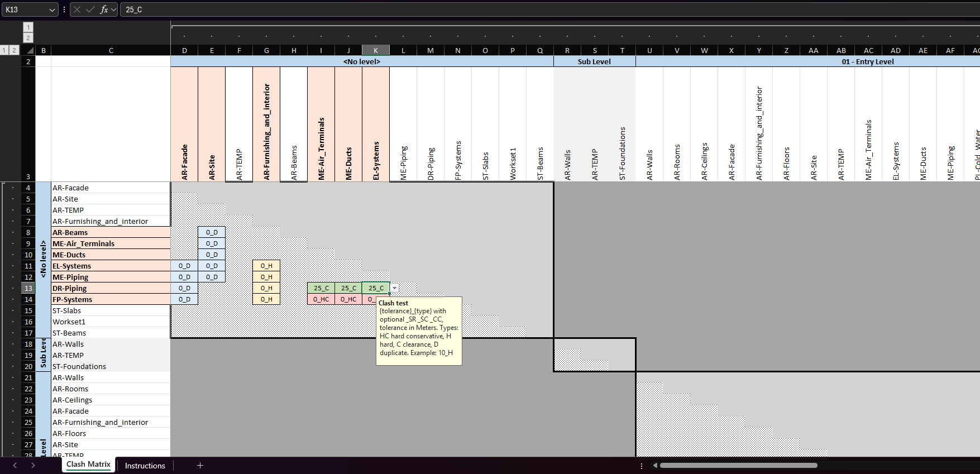Collapse column groups to outline level 1
The width and height of the screenshot is (980, 474).
tap(28, 27)
